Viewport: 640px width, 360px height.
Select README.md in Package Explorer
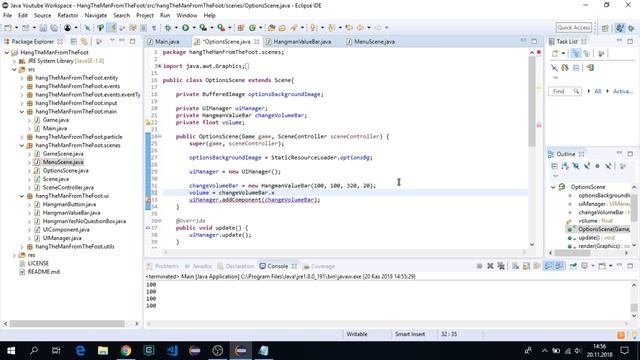43,272
